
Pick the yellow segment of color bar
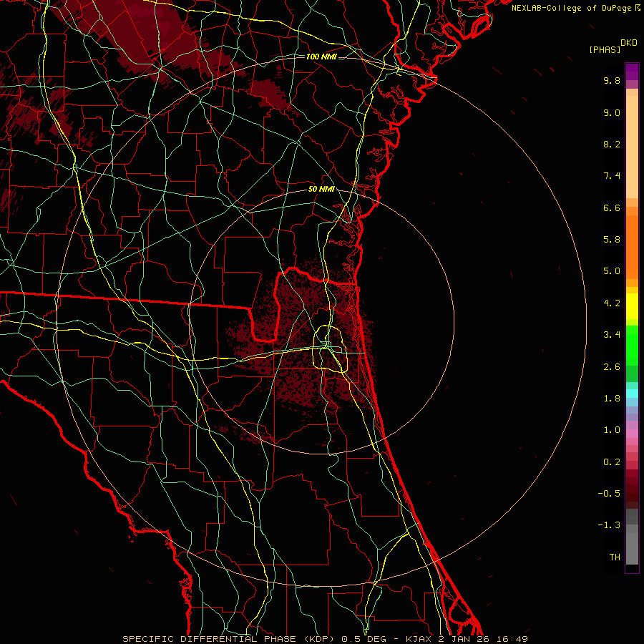[x=632, y=306]
